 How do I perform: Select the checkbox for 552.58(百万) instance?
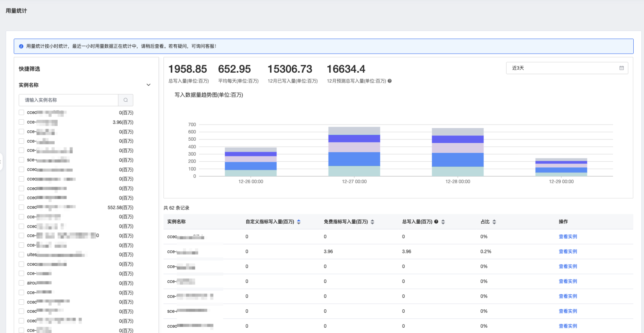click(x=21, y=207)
